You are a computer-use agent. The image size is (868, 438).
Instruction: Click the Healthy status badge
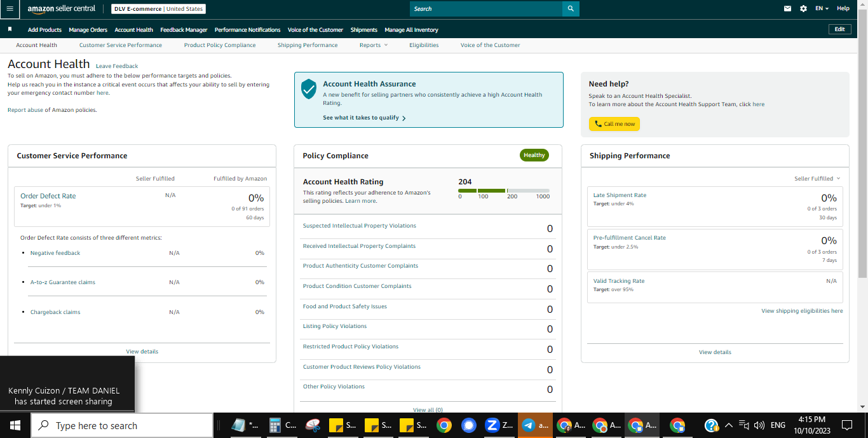point(534,155)
